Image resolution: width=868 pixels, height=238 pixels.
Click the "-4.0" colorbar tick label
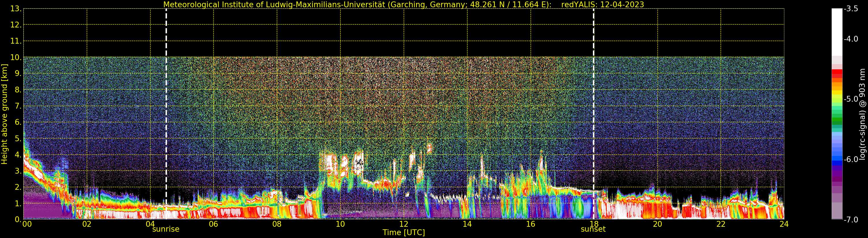pyautogui.click(x=851, y=39)
